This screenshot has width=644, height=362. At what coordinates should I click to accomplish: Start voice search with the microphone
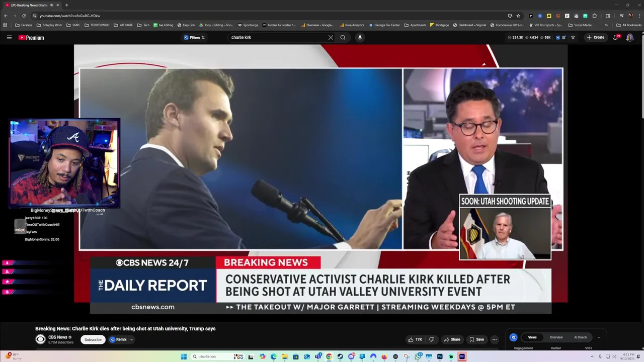[x=360, y=37]
